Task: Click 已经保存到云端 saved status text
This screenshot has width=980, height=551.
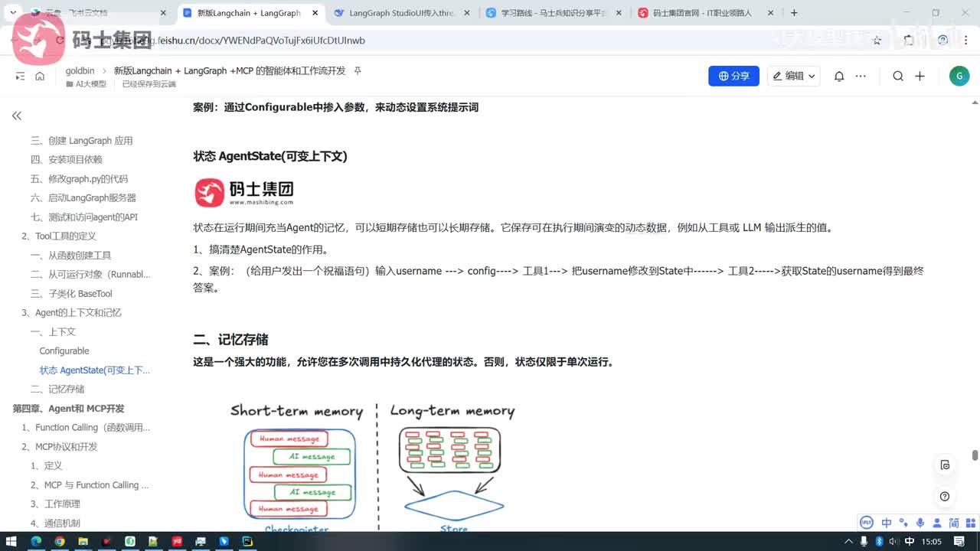Action: click(x=149, y=84)
